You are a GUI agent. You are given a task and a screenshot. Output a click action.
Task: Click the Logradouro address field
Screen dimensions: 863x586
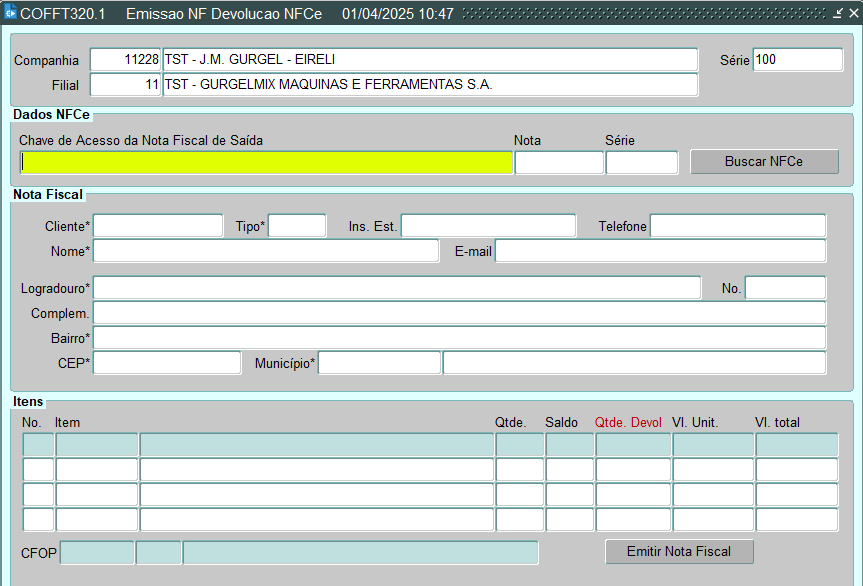[396, 288]
